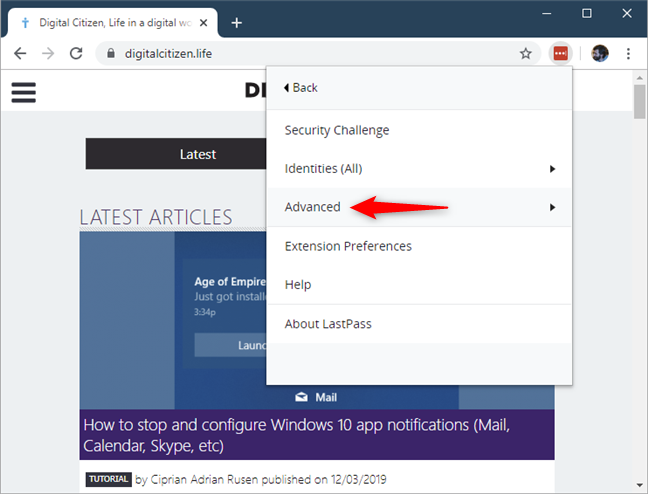Screen dimensions: 648x494
Task: Go forward to next page
Action: pos(48,53)
